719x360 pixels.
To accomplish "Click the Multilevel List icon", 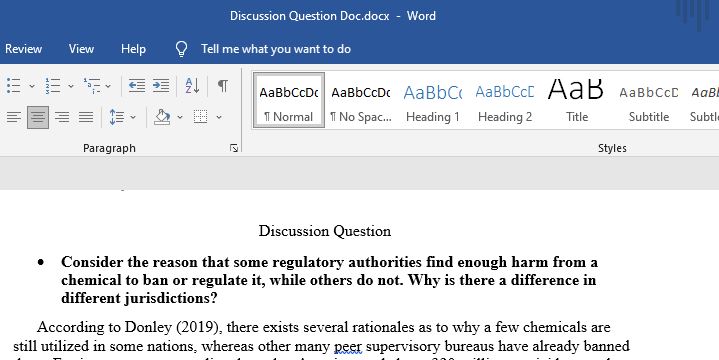I will click(92, 86).
